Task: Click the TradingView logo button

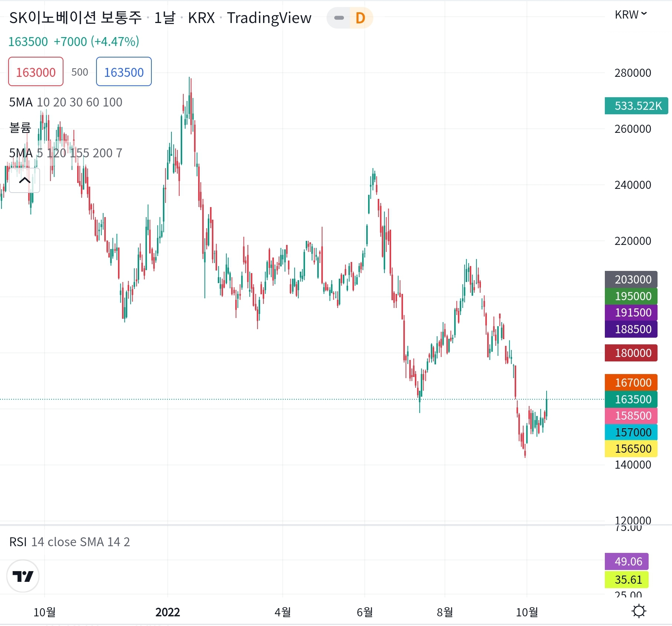Action: tap(23, 576)
